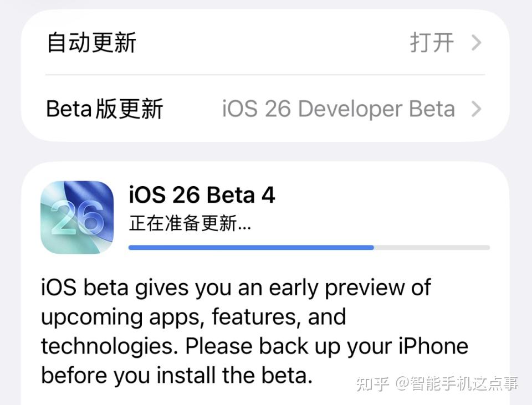Click the rounded update card thumbnail
Screen dimensions: 532x405
click(76, 217)
